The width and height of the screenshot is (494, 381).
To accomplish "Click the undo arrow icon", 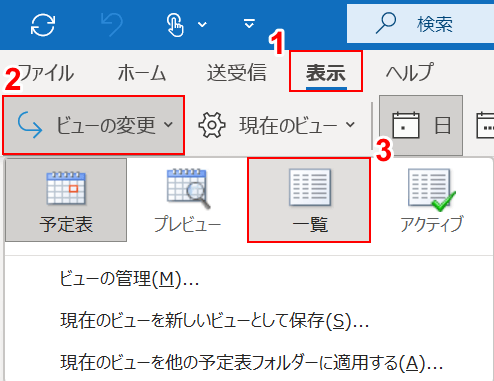I will click(x=112, y=25).
